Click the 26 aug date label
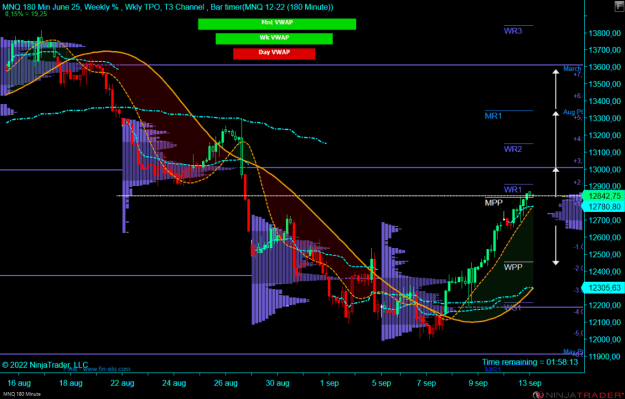 (x=226, y=383)
